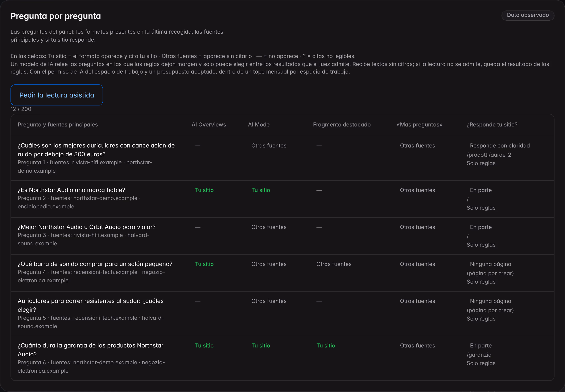Click the 'AI Mode' column header
The width and height of the screenshot is (565, 392).
tap(259, 125)
